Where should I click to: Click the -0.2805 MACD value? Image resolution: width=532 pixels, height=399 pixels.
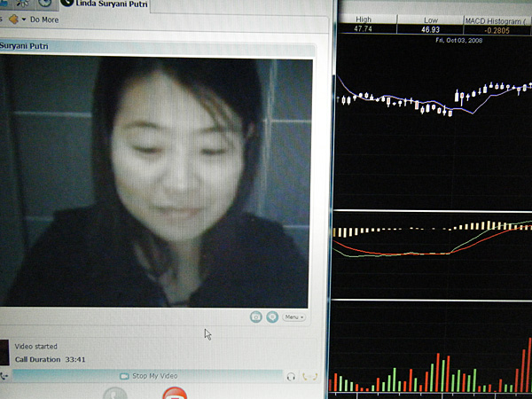(497, 30)
